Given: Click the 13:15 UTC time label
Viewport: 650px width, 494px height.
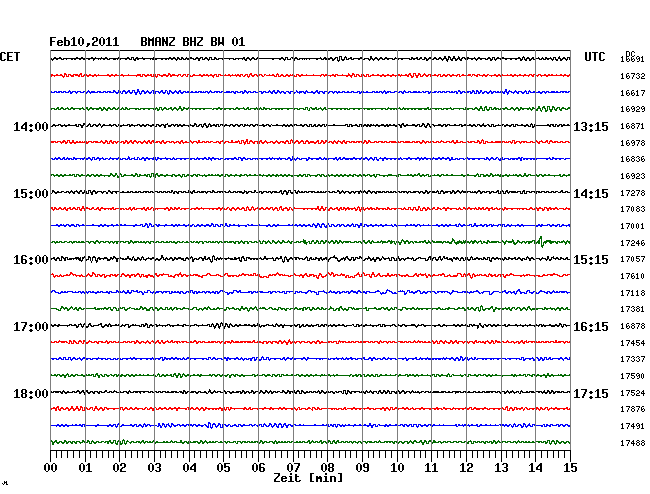Looking at the screenshot, I should (591, 126).
